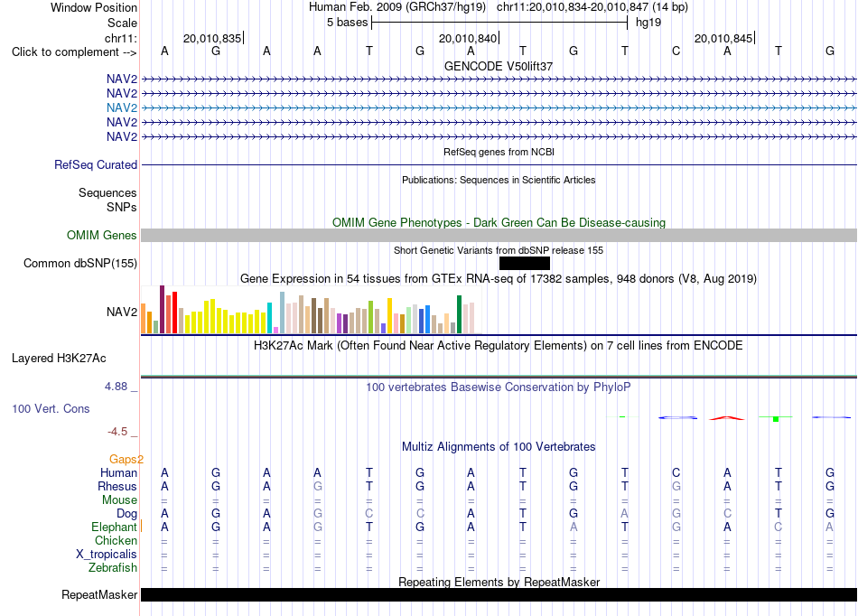The height and width of the screenshot is (616, 858).
Task: Click the 20,010,840 ruler coordinate
Action: coord(468,38)
